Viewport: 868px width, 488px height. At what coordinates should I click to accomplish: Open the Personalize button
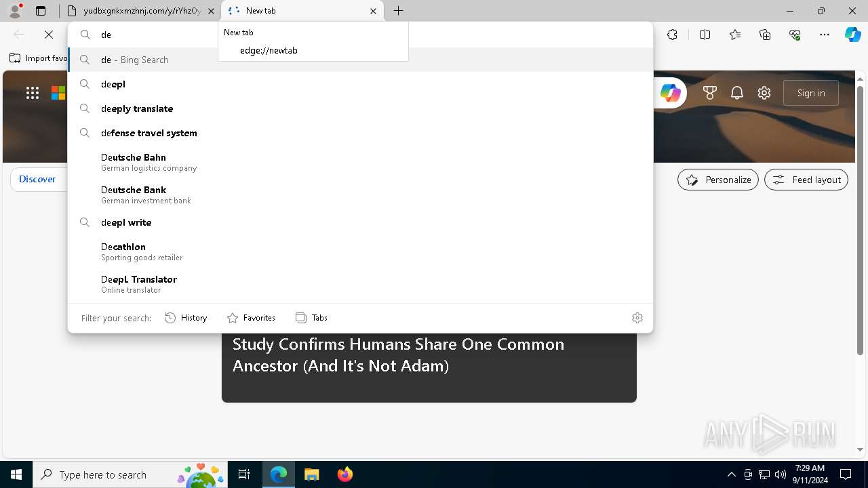coord(718,180)
